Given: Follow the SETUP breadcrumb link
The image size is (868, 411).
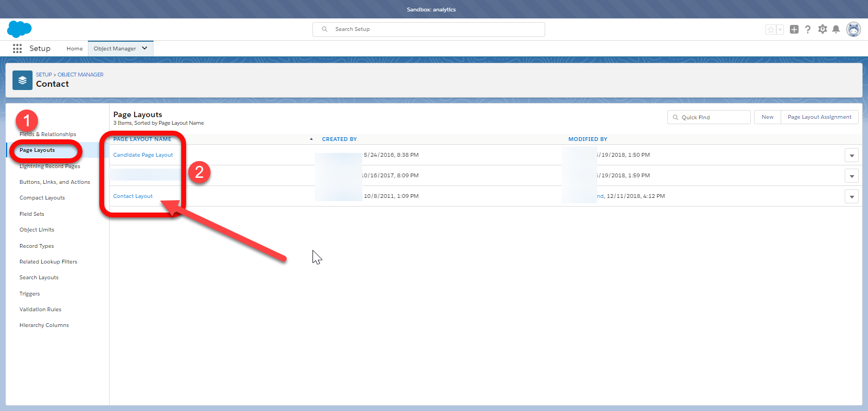Looking at the screenshot, I should pyautogui.click(x=44, y=75).
